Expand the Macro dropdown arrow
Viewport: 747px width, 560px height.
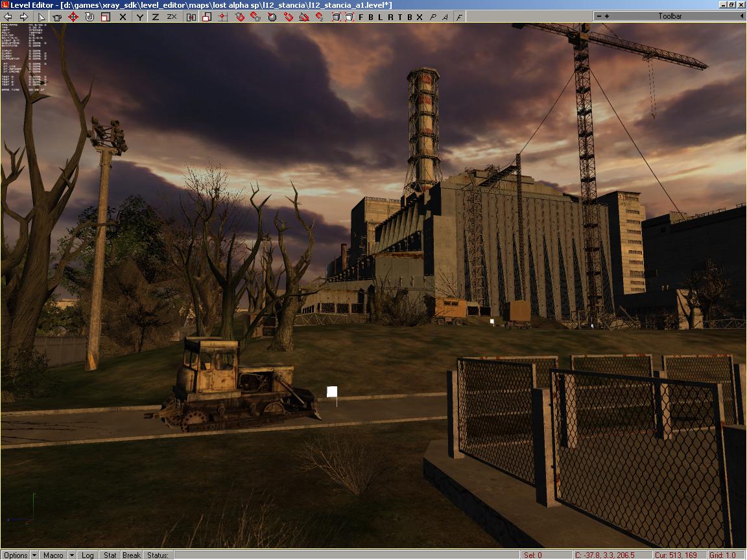[71, 555]
